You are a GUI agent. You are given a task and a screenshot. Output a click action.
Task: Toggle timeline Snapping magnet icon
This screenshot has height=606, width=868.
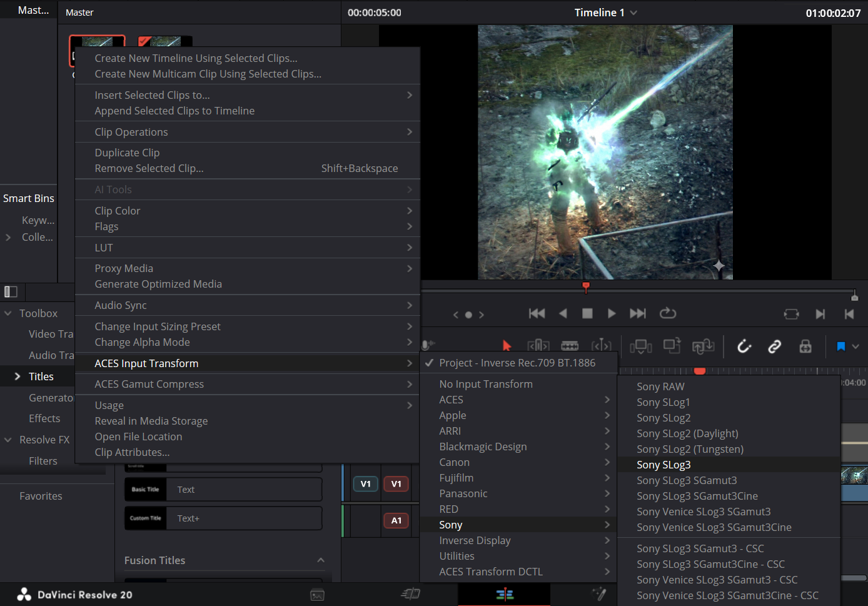click(744, 346)
